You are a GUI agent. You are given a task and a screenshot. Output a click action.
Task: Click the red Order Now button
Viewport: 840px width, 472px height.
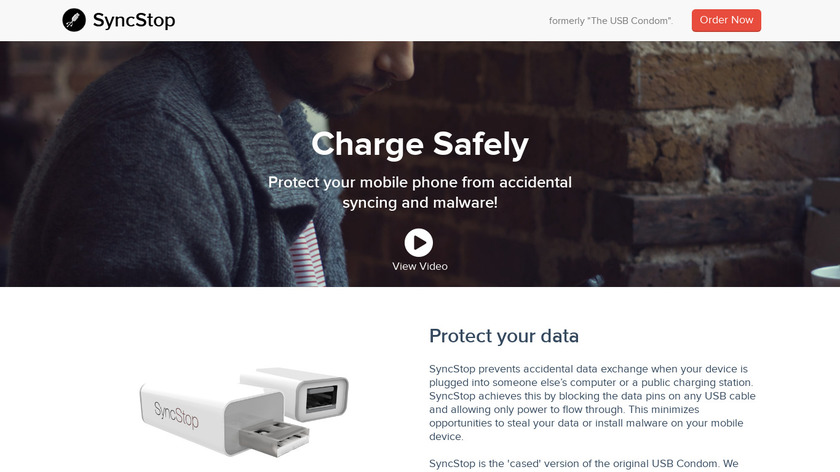pos(726,20)
